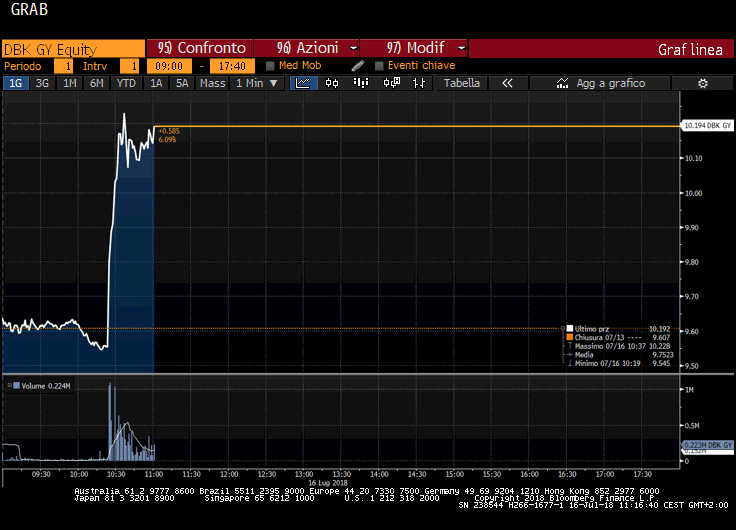The image size is (736, 530).
Task: Expand the Modif dropdown arrow
Action: (x=461, y=48)
